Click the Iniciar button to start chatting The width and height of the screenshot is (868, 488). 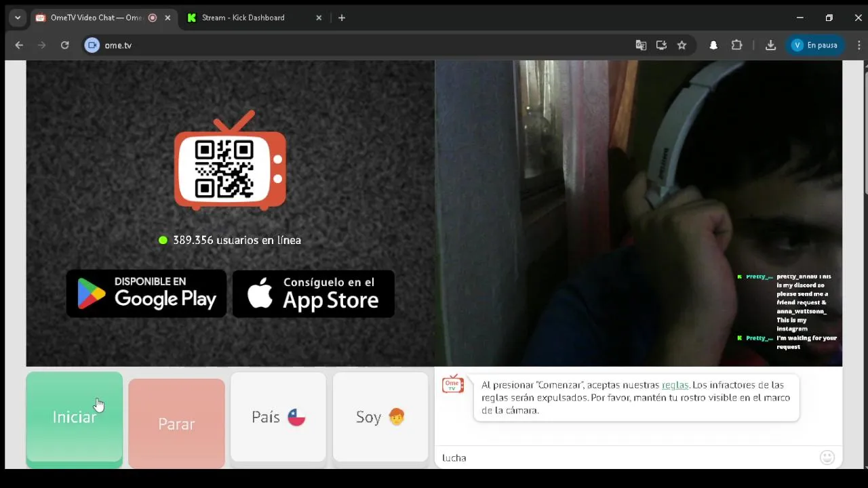point(75,418)
